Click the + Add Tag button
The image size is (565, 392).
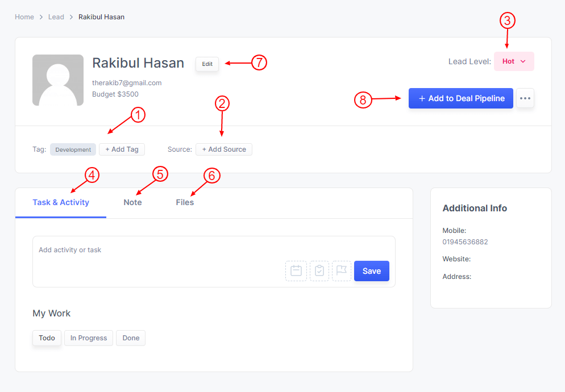[122, 149]
